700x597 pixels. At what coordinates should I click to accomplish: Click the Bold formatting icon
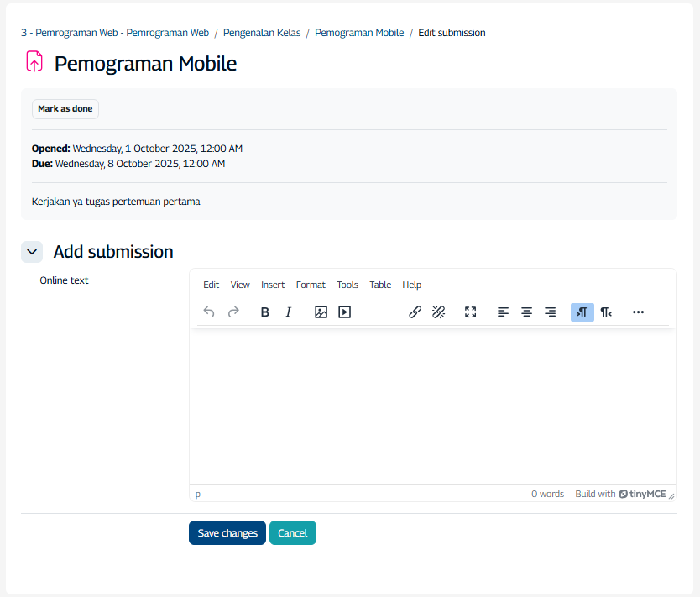tap(265, 312)
